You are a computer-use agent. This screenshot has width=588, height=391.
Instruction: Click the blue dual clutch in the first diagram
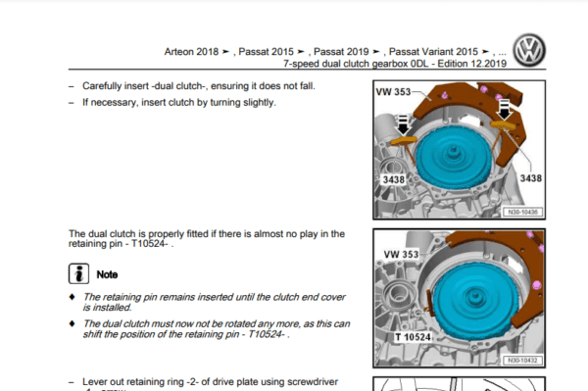coord(454,157)
